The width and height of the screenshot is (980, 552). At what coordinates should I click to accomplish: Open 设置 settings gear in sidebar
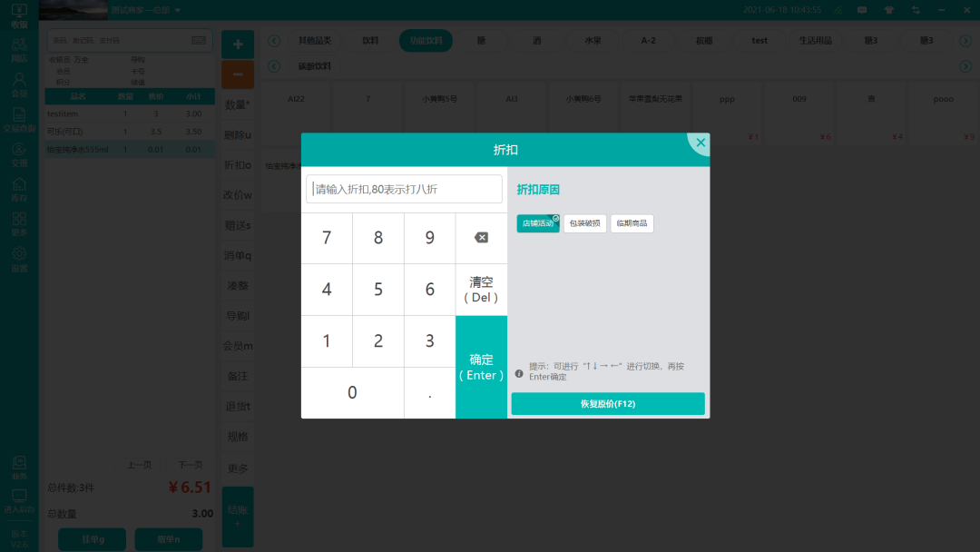point(19,259)
